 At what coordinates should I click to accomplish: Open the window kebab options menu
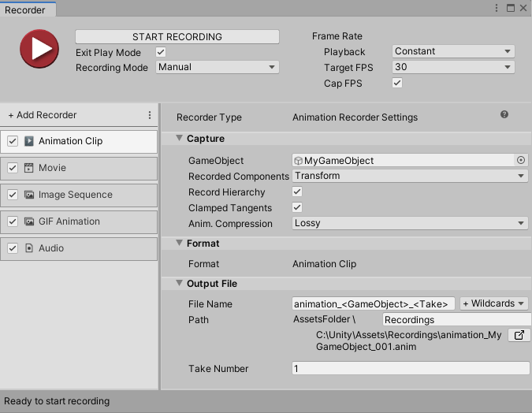pyautogui.click(x=497, y=8)
